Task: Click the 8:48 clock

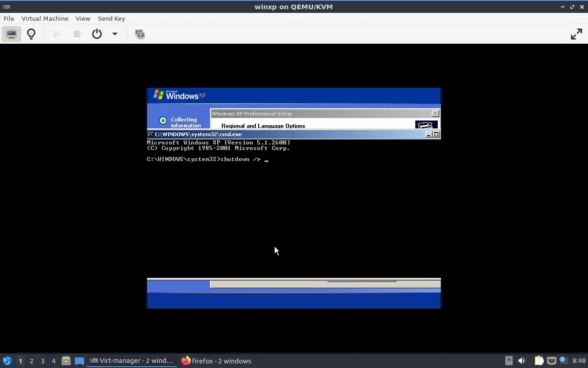Action: pos(579,361)
